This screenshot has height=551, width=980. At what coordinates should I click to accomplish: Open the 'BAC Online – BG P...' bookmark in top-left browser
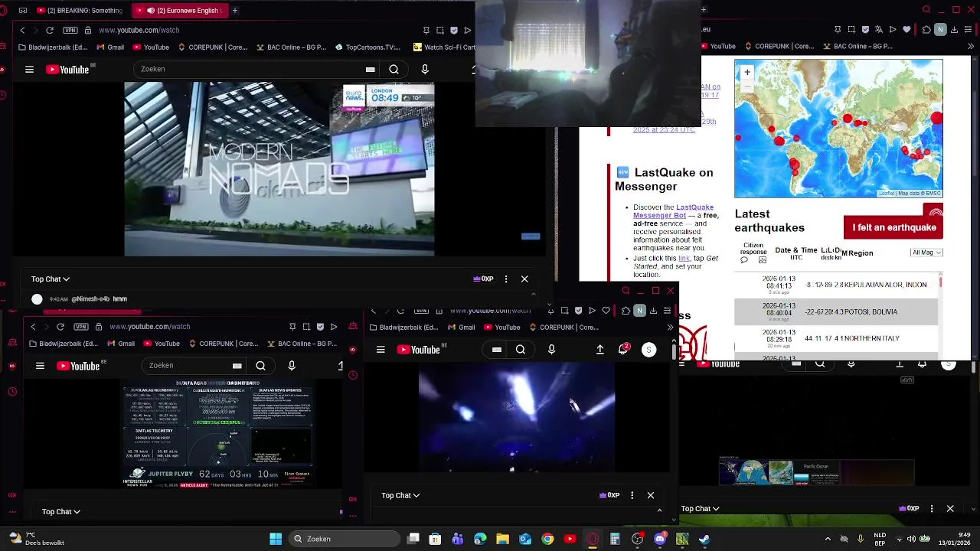pyautogui.click(x=291, y=47)
